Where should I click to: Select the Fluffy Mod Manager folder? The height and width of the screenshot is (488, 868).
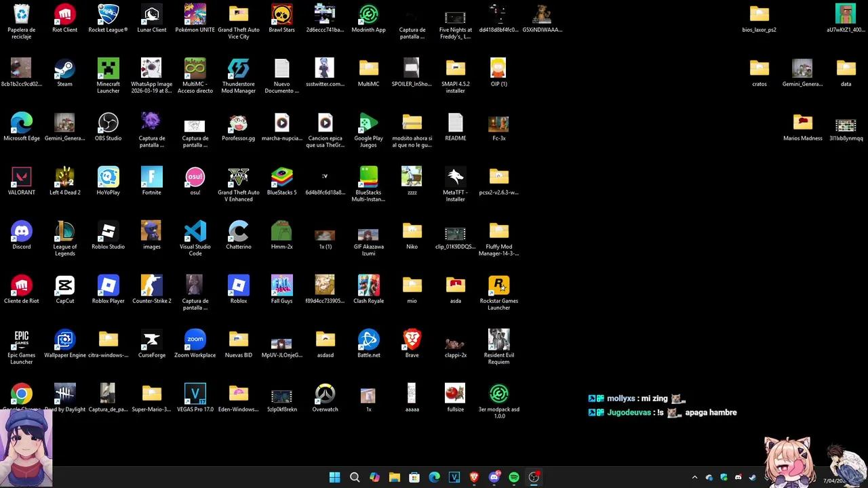coord(498,239)
